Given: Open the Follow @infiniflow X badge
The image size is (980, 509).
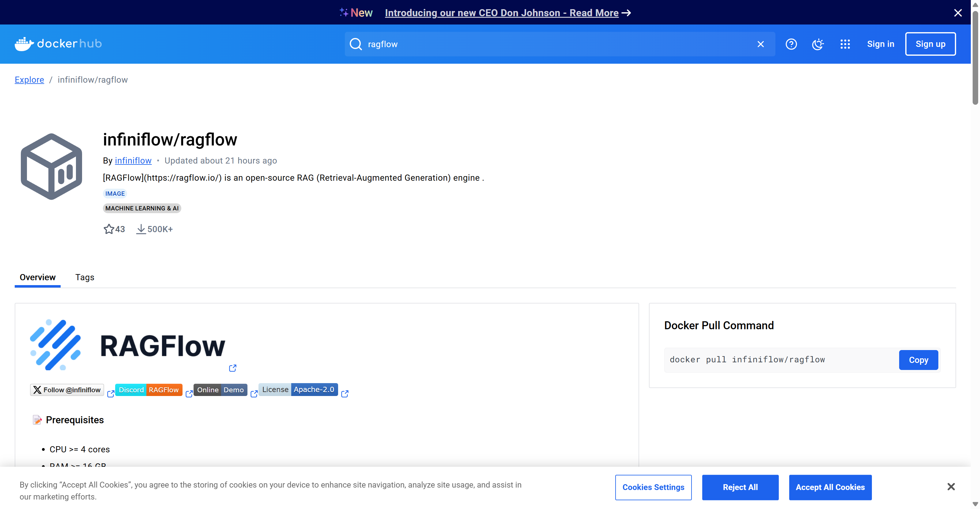Looking at the screenshot, I should 67,390.
